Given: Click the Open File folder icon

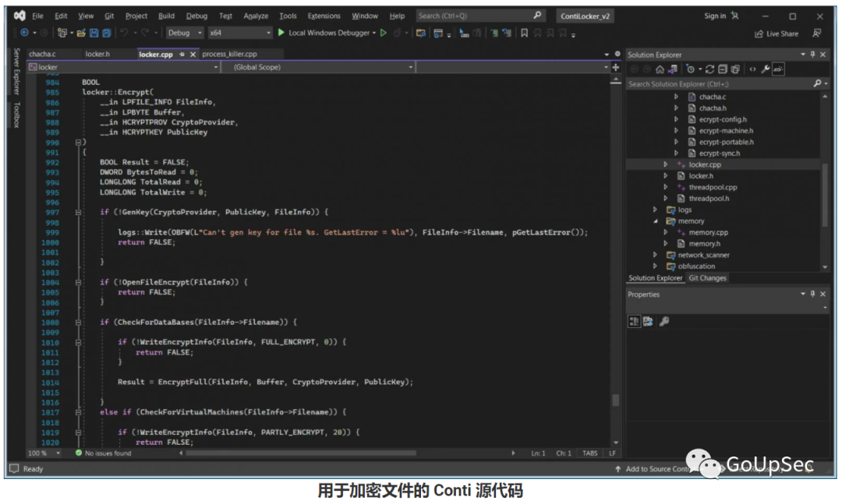Looking at the screenshot, I should pos(81,33).
